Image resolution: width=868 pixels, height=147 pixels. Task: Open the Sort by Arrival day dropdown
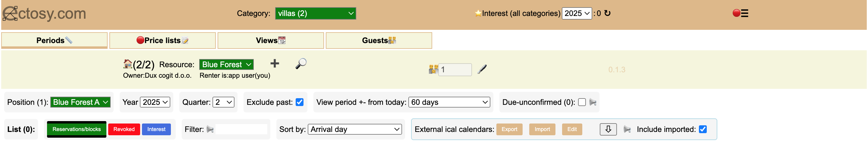pyautogui.click(x=355, y=129)
